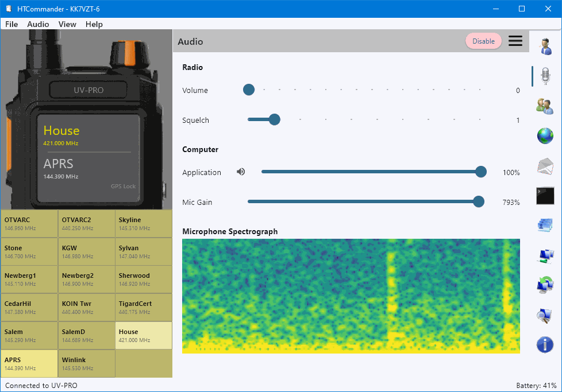Image resolution: width=562 pixels, height=392 pixels.
Task: Click 'Connected to UV-PRO' status text
Action: [41, 386]
